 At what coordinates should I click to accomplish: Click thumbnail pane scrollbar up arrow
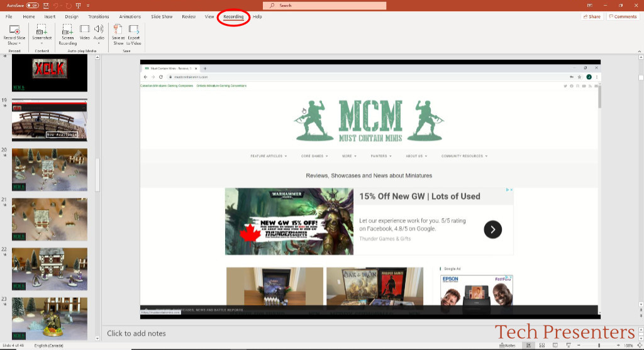97,57
